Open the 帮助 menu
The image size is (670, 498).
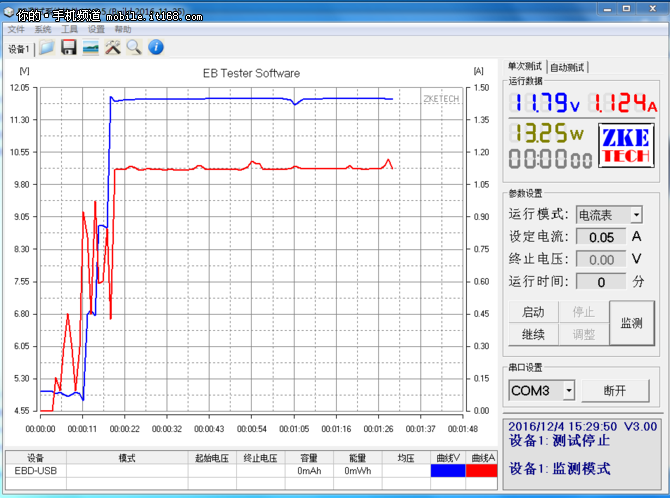click(x=123, y=30)
